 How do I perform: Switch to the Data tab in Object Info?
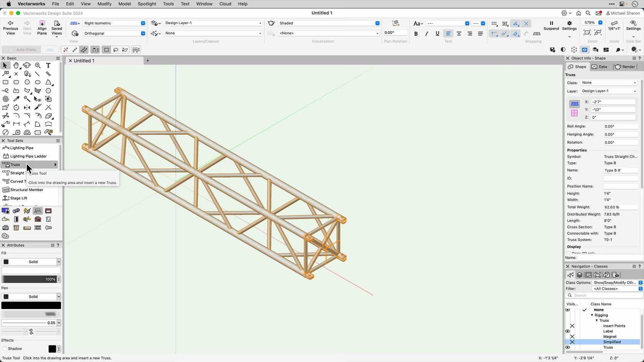[600, 66]
